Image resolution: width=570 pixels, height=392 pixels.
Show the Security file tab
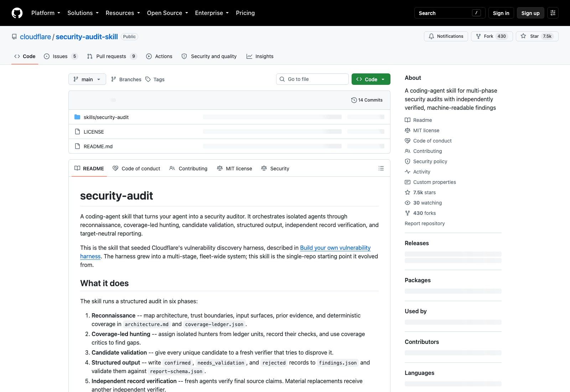(x=275, y=168)
